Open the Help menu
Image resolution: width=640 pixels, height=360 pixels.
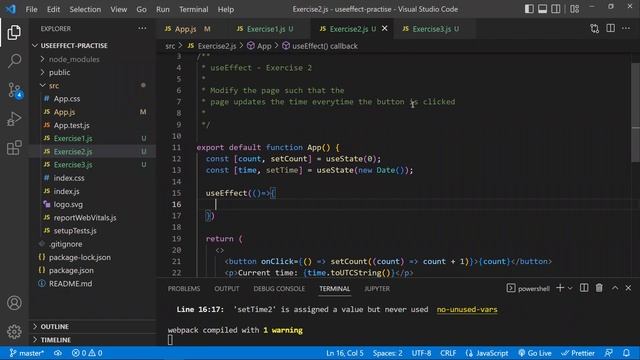pyautogui.click(x=226, y=9)
